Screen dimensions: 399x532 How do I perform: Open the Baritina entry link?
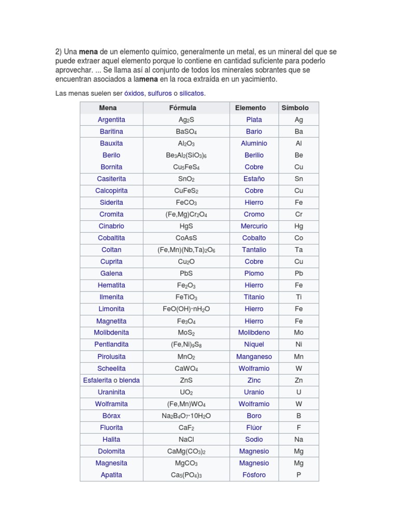click(111, 131)
